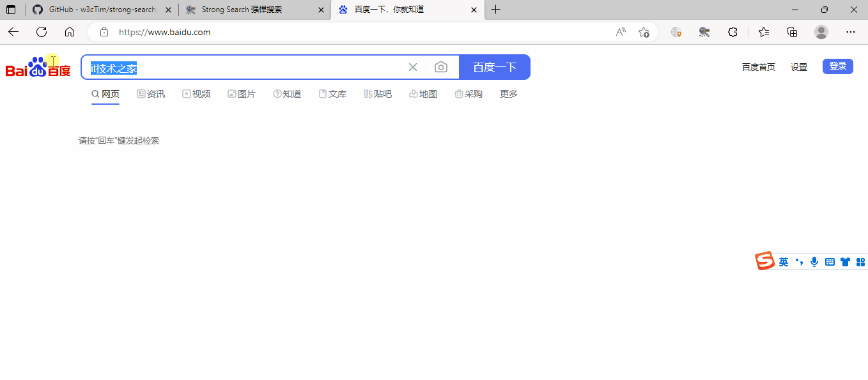Screen dimensions: 868x380
Task: Click the Baidu logo
Action: 38,67
